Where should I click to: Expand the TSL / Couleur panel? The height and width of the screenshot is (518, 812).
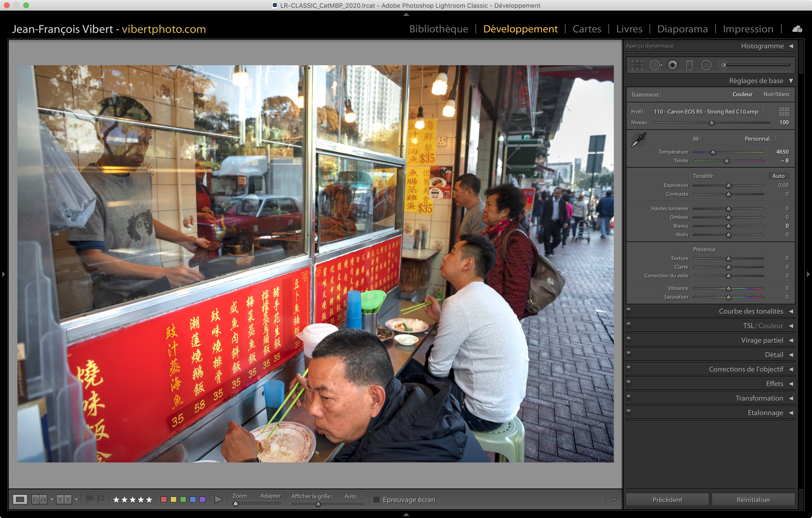point(763,325)
